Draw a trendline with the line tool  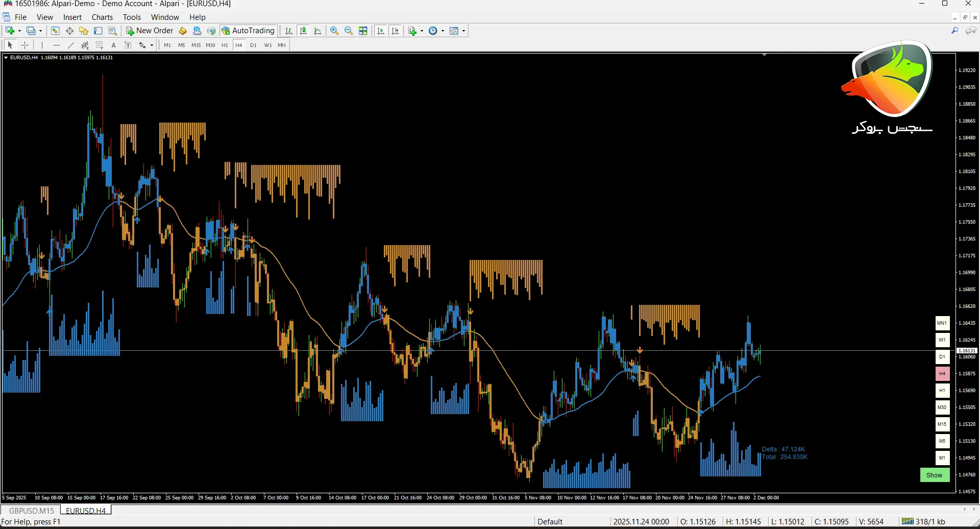(x=70, y=45)
